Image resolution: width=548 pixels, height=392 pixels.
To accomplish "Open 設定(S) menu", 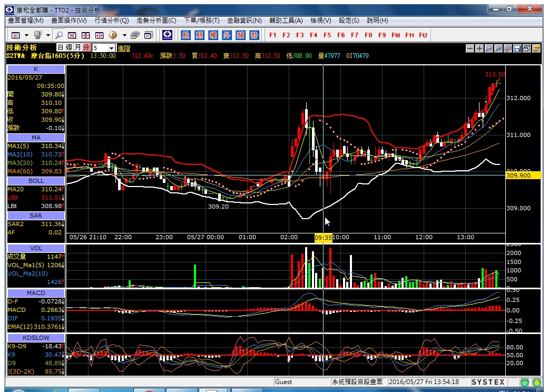I will [349, 21].
